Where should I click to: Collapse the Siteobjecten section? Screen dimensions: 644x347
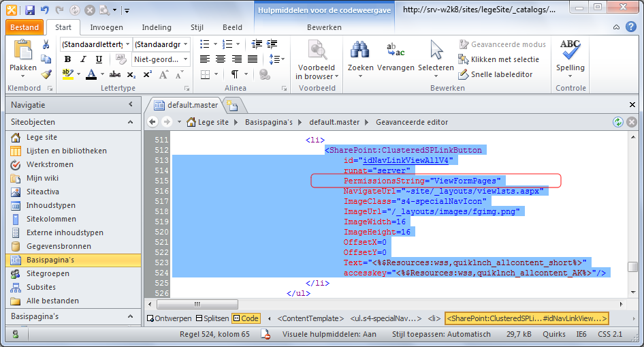(x=131, y=122)
